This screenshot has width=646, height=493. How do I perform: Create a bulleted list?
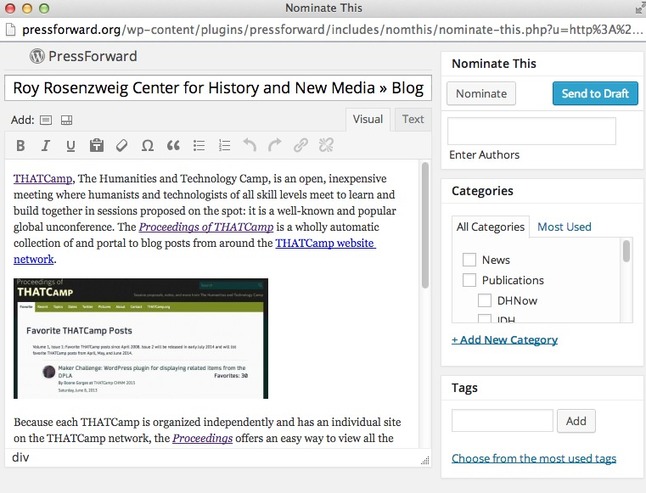198,146
